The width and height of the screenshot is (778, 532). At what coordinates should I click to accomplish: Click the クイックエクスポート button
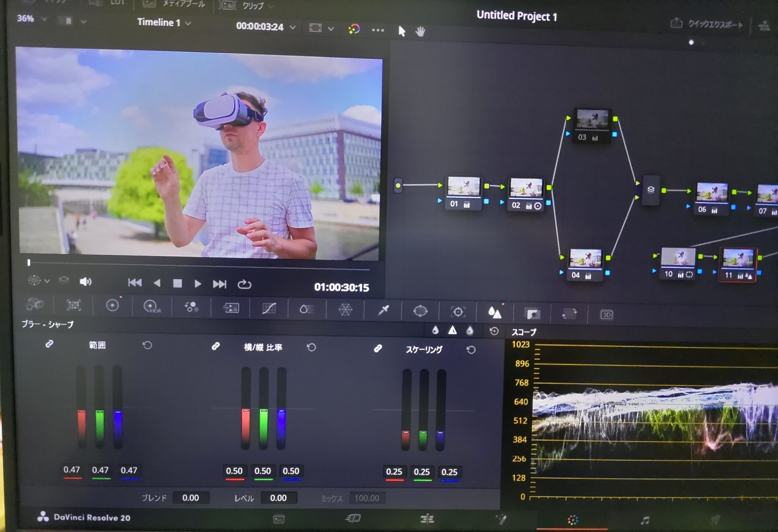click(x=707, y=24)
